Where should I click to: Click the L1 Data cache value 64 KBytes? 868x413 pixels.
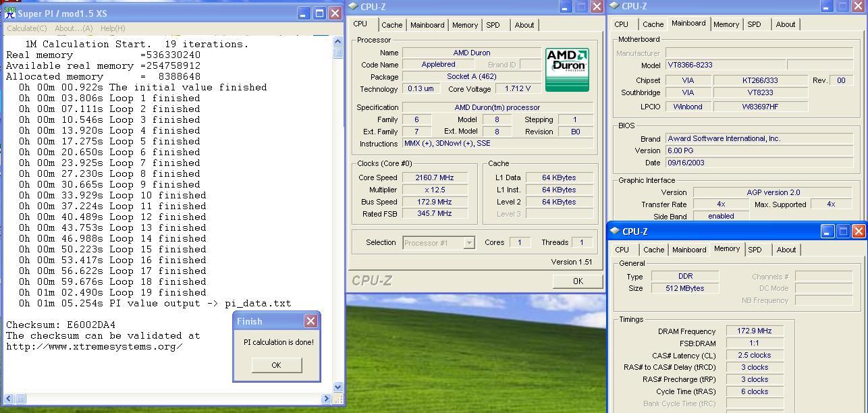coord(560,177)
